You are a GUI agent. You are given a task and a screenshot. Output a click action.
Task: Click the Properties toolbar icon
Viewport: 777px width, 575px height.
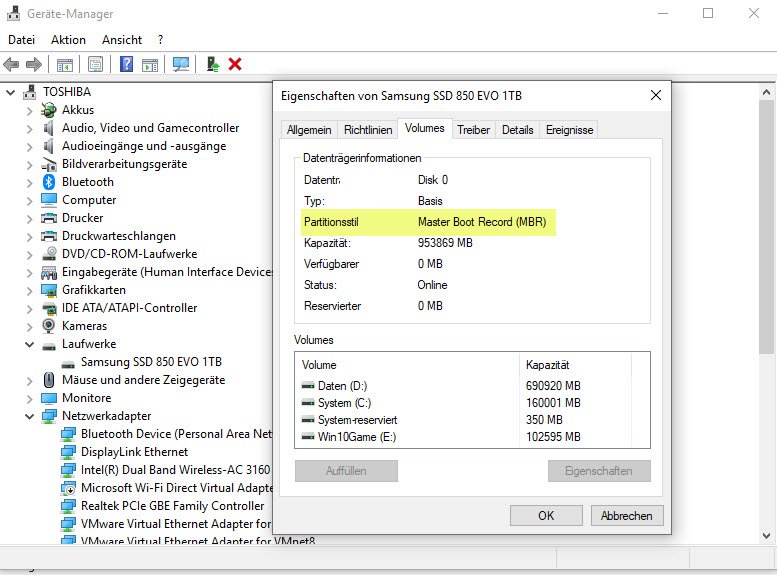(96, 65)
